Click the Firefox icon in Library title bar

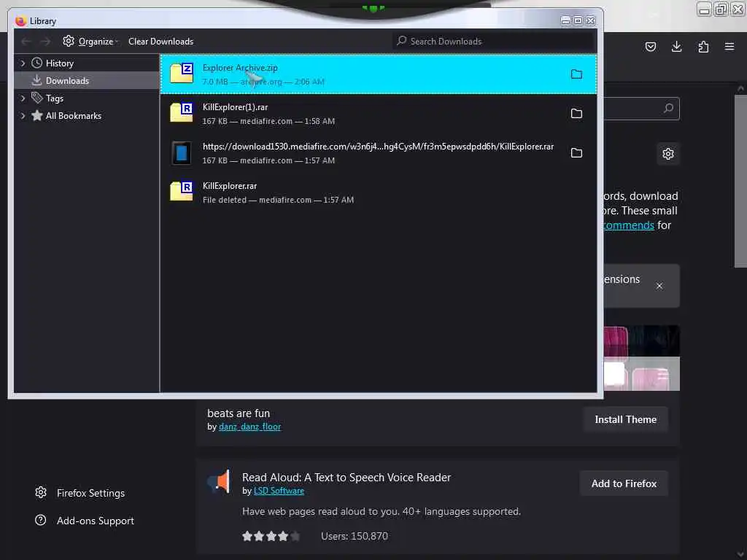20,21
